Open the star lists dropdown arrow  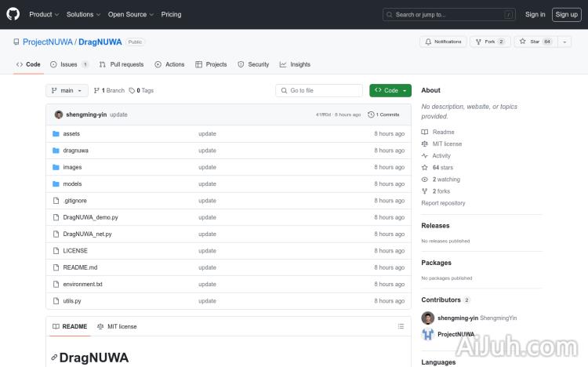pyautogui.click(x=564, y=42)
